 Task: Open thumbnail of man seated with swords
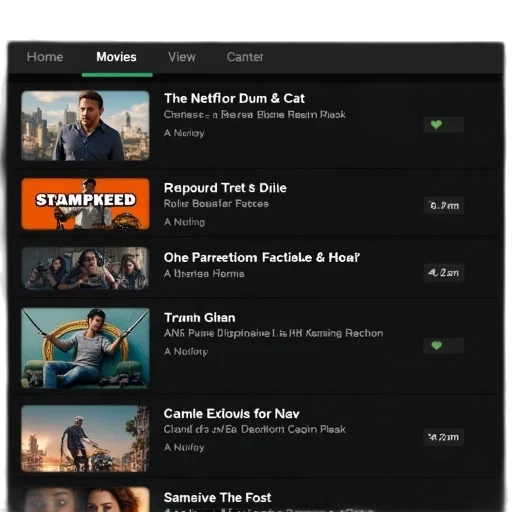(85, 348)
